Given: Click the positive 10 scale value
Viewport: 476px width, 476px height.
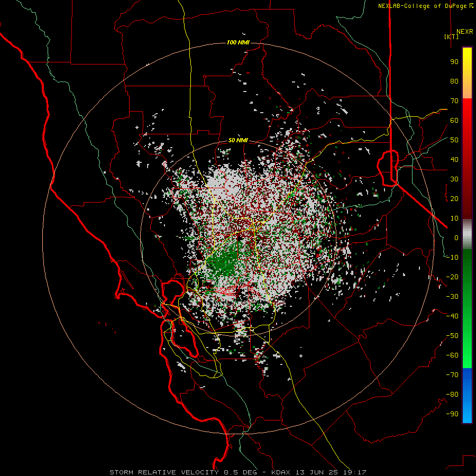Looking at the screenshot, I should 454,218.
